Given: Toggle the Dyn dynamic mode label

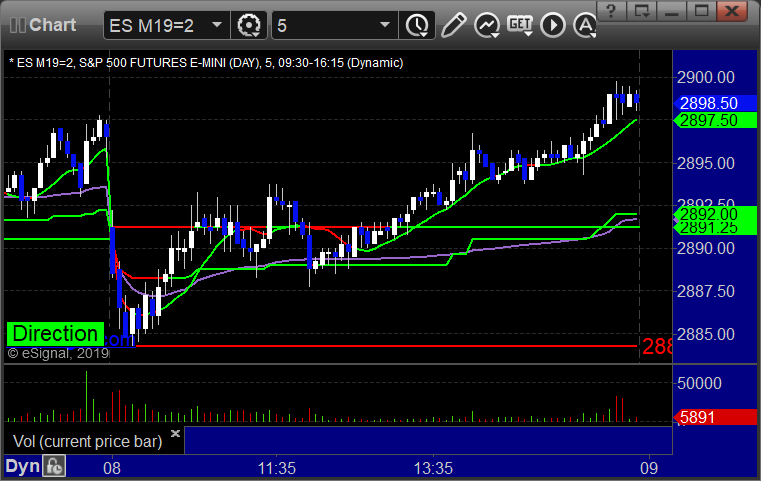Looking at the screenshot, I should click(23, 466).
